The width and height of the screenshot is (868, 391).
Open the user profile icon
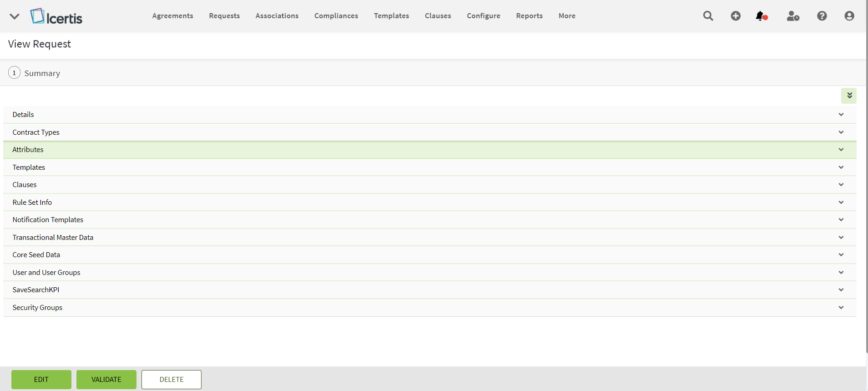(x=849, y=16)
